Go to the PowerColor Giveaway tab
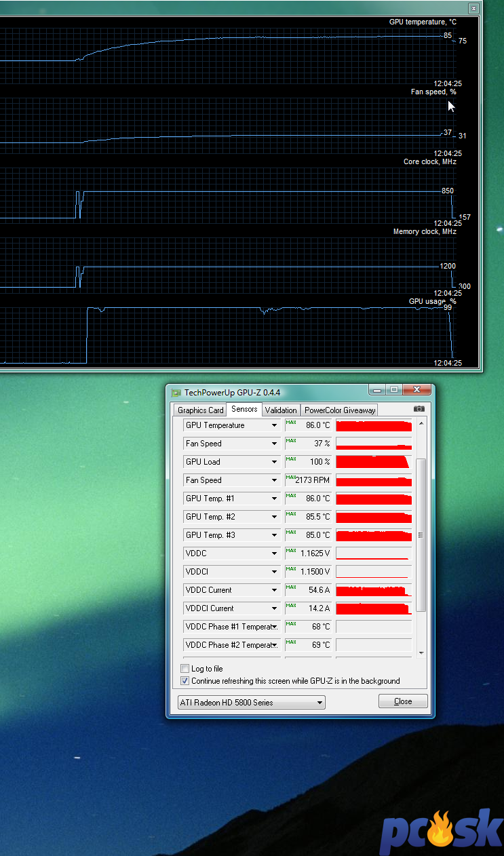 point(340,410)
